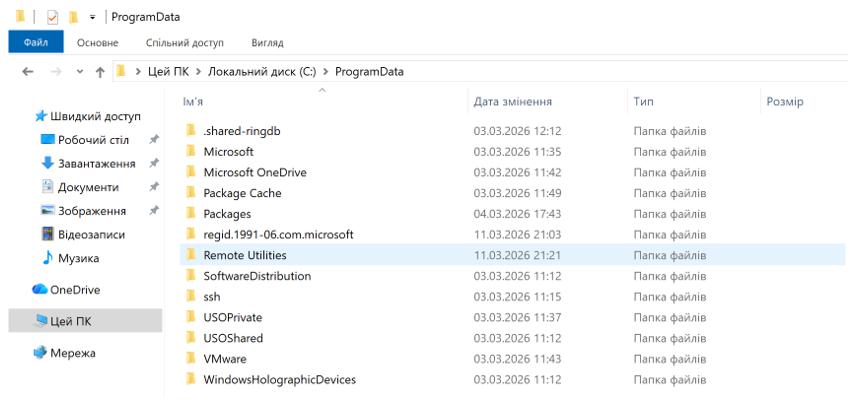
Task: Click the Мережа network icon
Action: click(40, 353)
